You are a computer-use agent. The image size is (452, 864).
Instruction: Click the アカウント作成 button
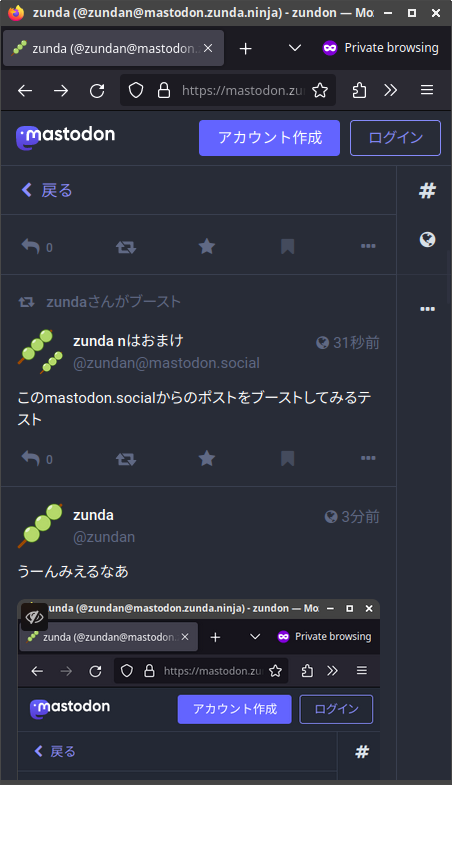click(x=270, y=138)
